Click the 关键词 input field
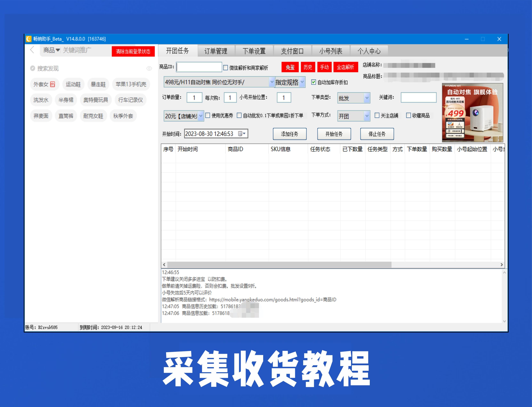The height and width of the screenshot is (407, 532). (x=418, y=97)
